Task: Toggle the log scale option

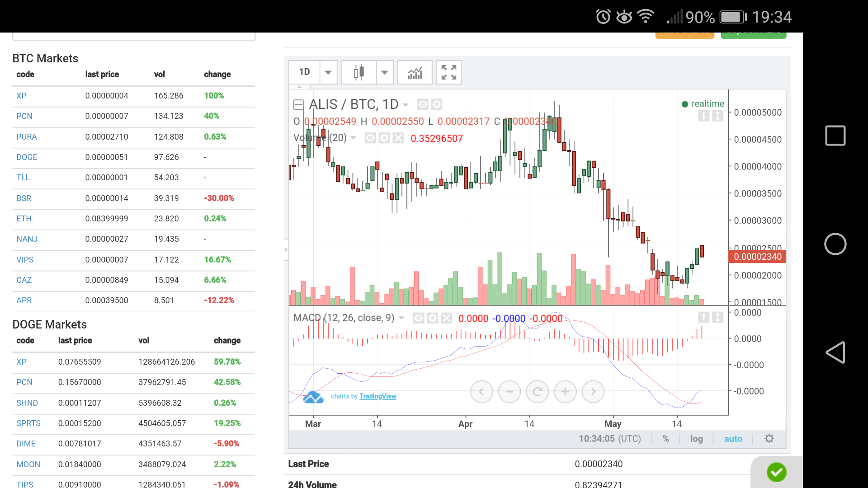Action: tap(696, 439)
